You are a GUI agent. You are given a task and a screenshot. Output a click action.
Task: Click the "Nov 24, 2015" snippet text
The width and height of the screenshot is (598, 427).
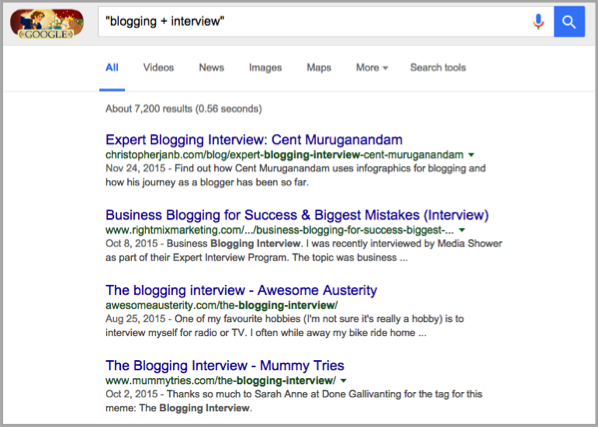(x=135, y=169)
